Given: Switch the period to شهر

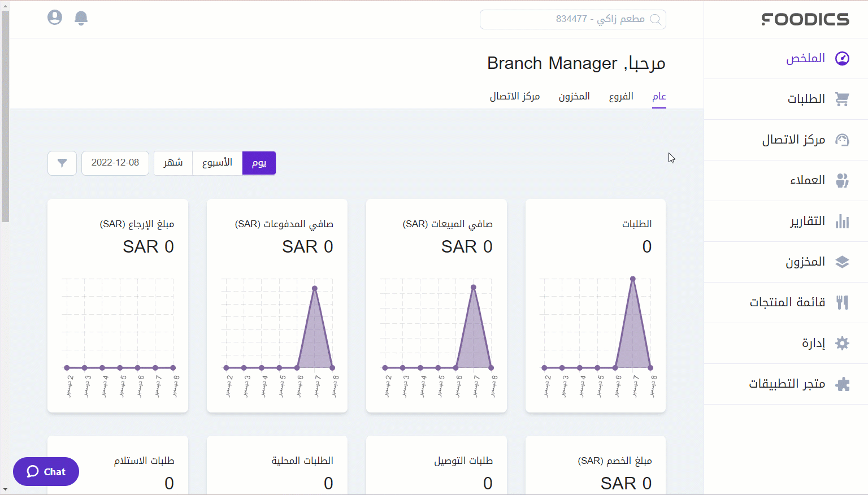Looking at the screenshot, I should click(173, 163).
